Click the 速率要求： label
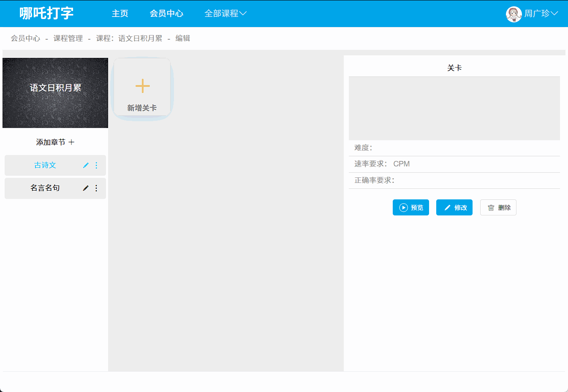Screen dimensions: 568x392 tap(371, 164)
